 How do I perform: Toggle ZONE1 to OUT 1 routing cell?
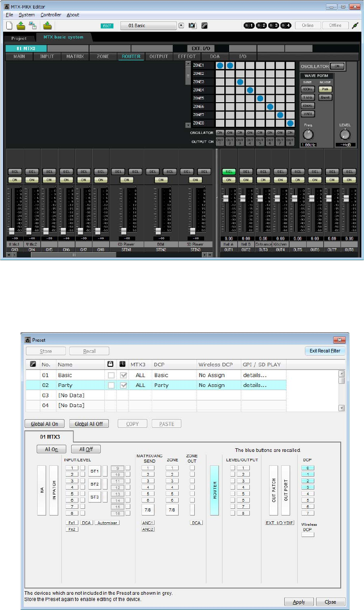click(220, 66)
